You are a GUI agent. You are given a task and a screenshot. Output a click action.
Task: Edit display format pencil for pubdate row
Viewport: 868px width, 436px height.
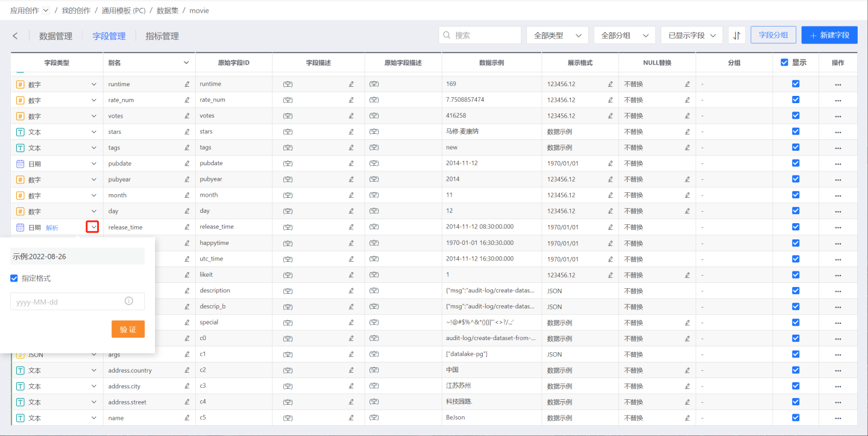[610, 163]
